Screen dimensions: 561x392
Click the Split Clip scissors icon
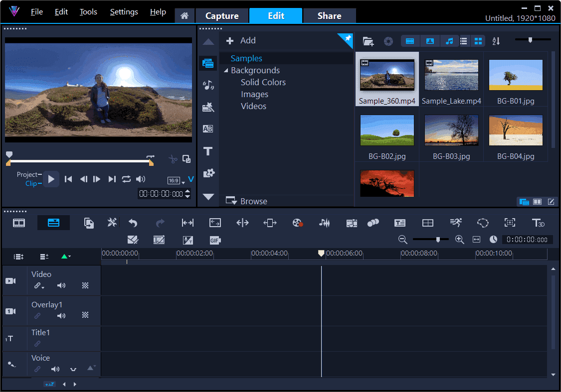pyautogui.click(x=173, y=159)
